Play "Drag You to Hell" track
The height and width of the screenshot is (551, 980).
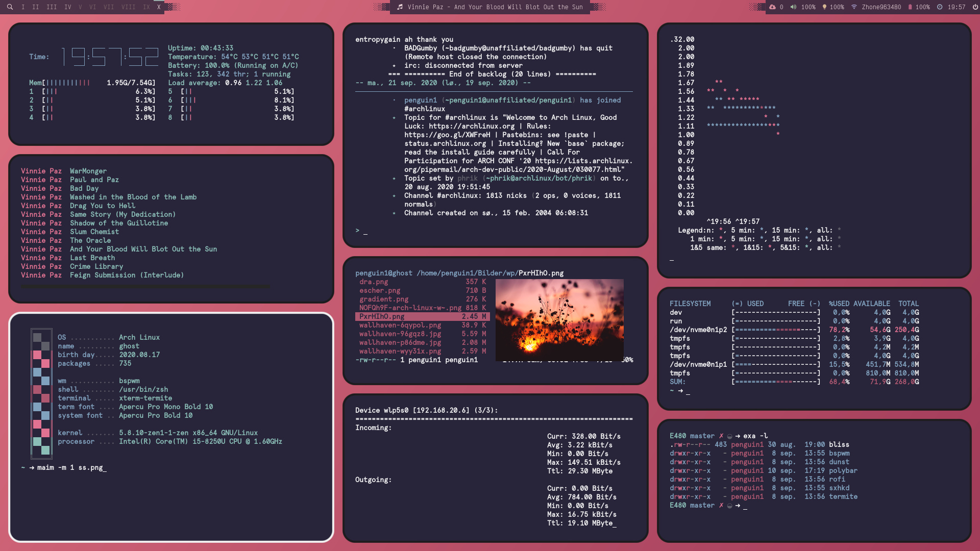[x=102, y=206]
